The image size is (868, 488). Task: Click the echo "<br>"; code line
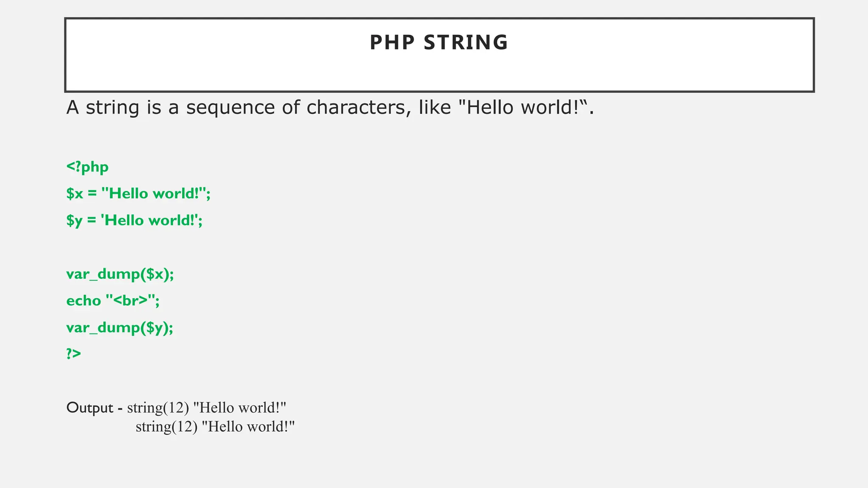113,301
